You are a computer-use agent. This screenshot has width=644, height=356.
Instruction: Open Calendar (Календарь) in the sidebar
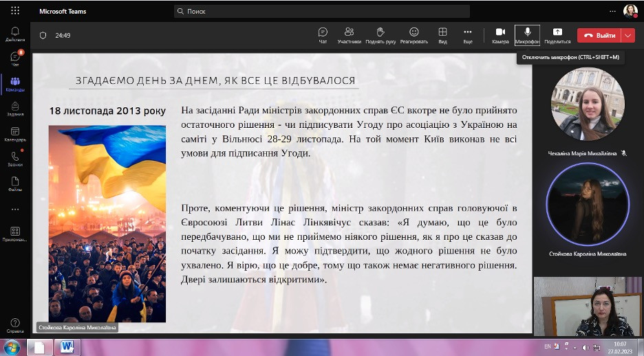coord(15,134)
